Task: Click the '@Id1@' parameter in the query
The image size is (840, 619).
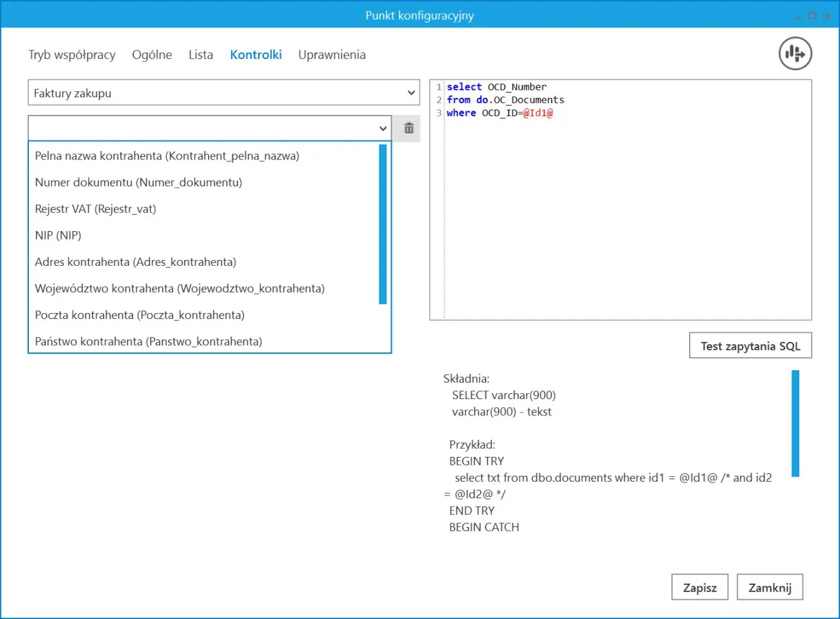Action: (x=538, y=113)
